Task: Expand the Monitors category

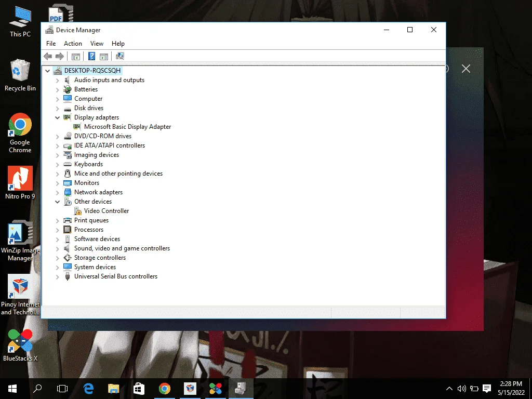Action: click(57, 183)
